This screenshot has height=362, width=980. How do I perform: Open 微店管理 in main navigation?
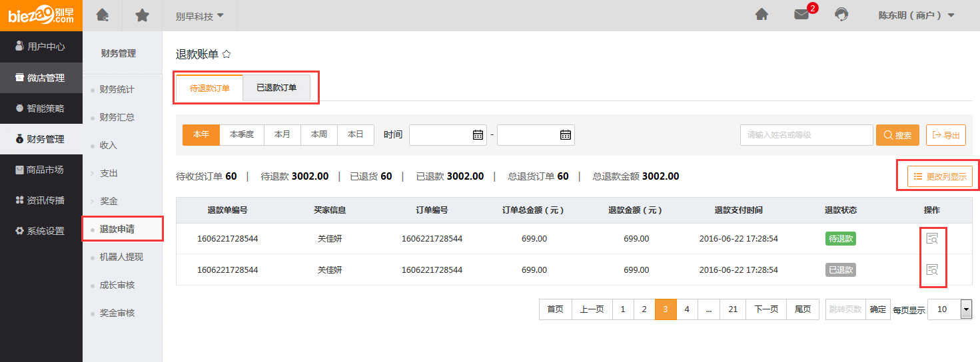click(x=41, y=78)
